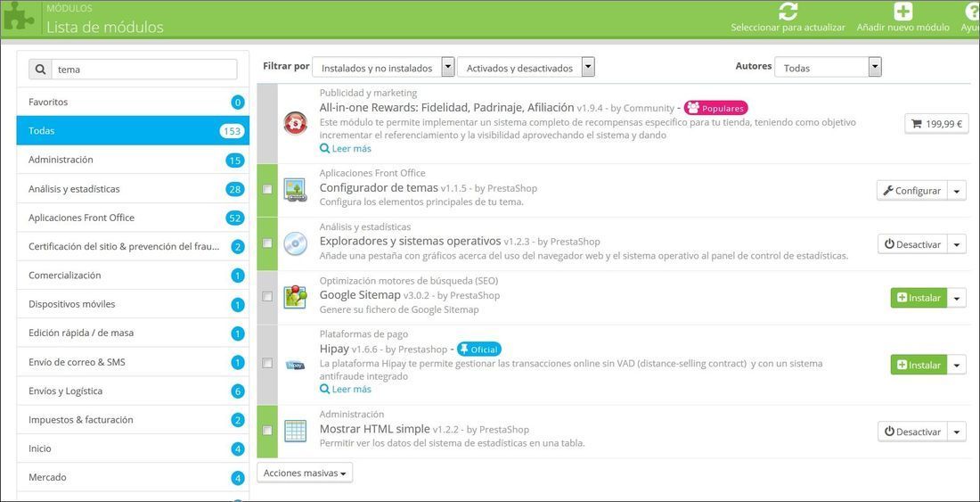
Task: Open the Administración category
Action: pos(133,160)
